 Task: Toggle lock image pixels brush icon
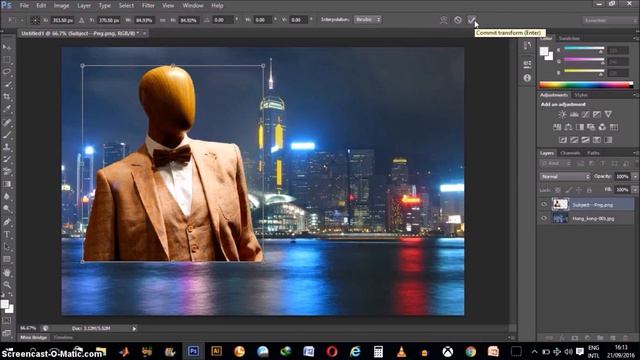(568, 190)
